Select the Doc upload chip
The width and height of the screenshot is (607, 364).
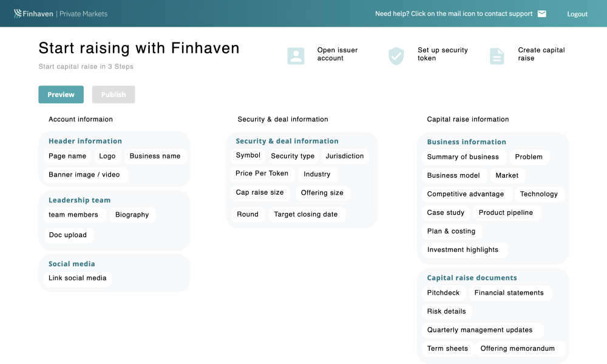coord(68,235)
